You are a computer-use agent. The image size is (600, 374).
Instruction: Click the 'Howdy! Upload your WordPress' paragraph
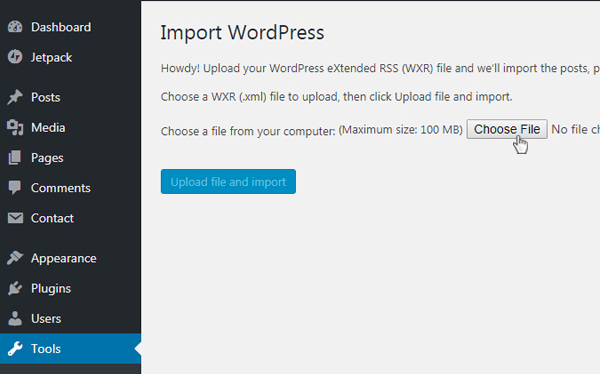point(380,68)
